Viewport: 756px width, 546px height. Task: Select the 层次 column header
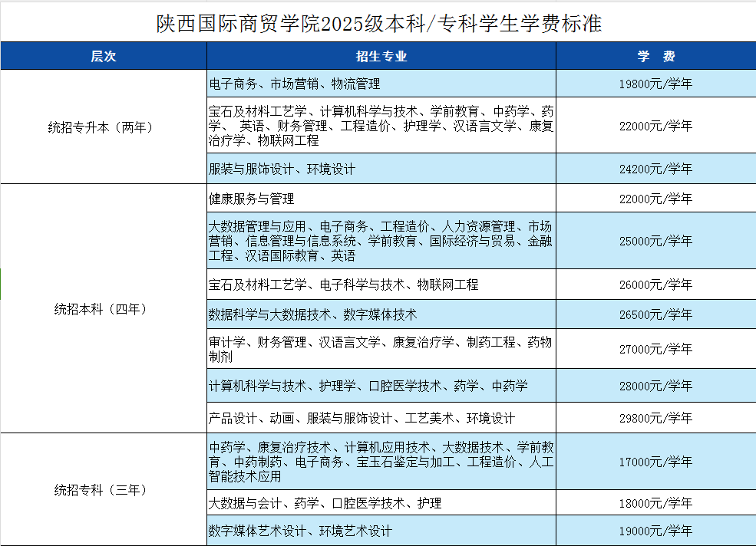click(104, 56)
